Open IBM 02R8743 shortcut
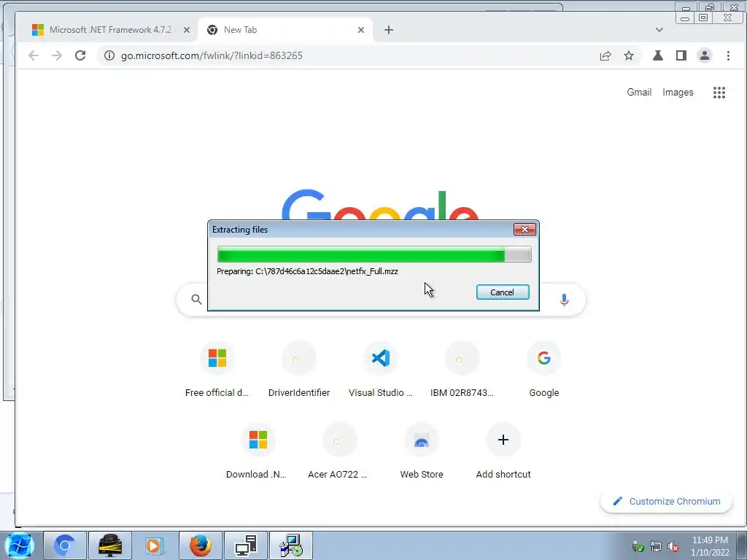This screenshot has height=560, width=747. 462,370
